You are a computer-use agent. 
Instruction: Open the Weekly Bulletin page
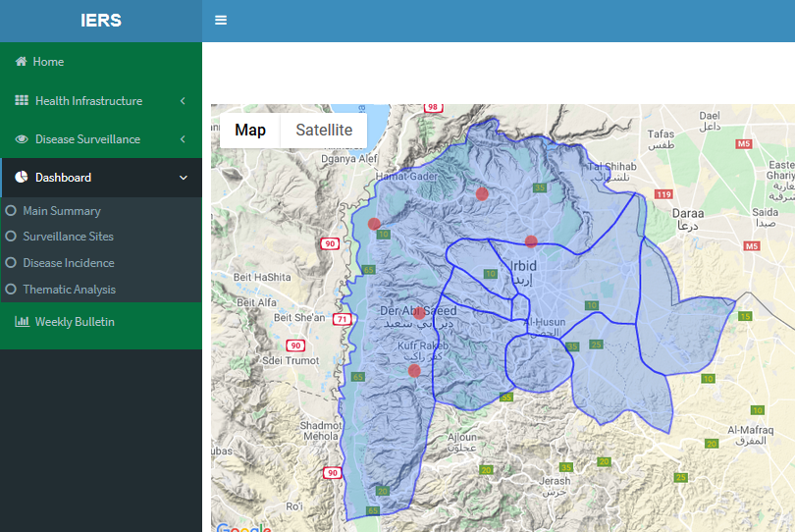coord(101,322)
